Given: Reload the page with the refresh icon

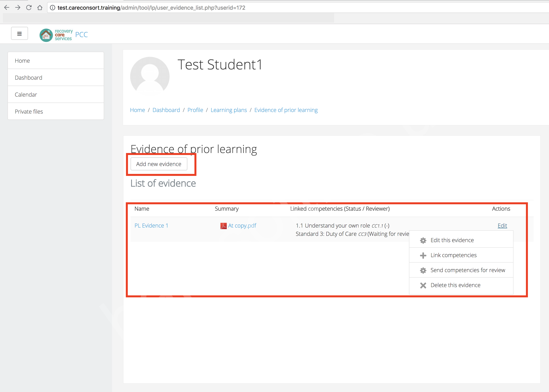Looking at the screenshot, I should (29, 8).
